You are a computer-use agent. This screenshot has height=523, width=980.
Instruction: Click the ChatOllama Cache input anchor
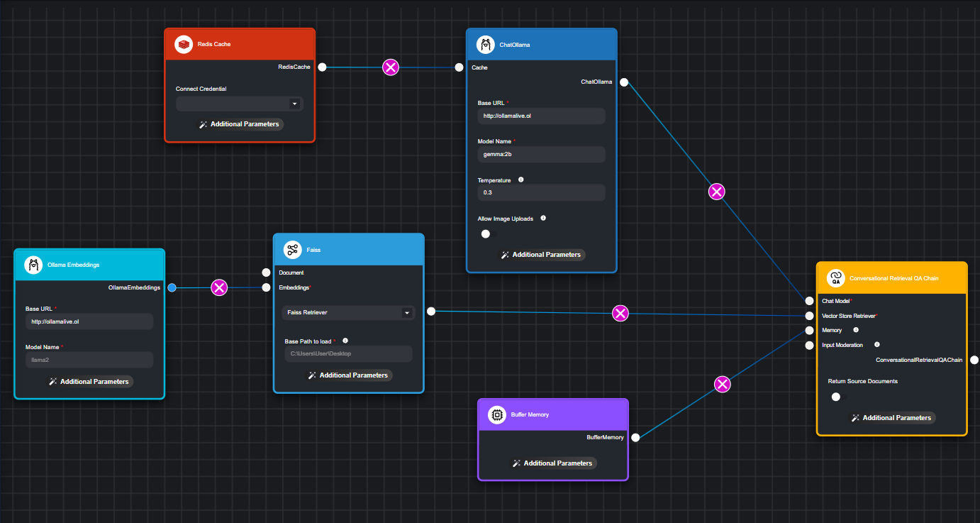pos(459,67)
